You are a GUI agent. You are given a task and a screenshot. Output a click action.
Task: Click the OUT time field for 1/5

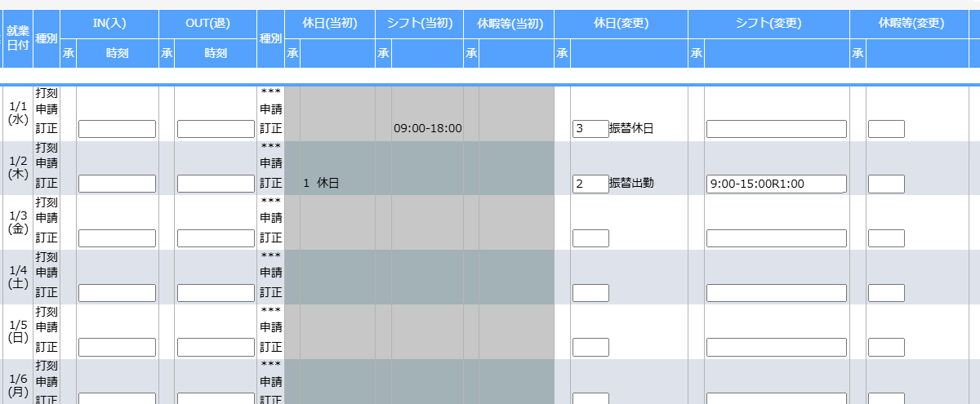[x=216, y=348]
